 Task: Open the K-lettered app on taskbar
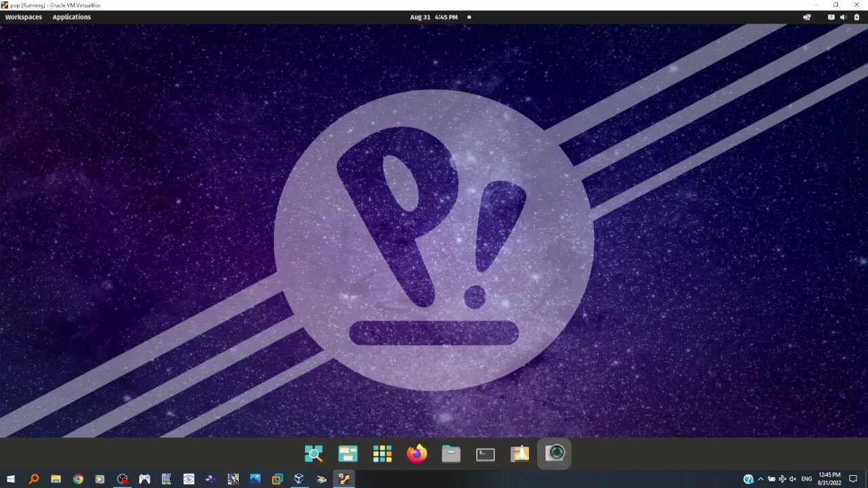166,479
